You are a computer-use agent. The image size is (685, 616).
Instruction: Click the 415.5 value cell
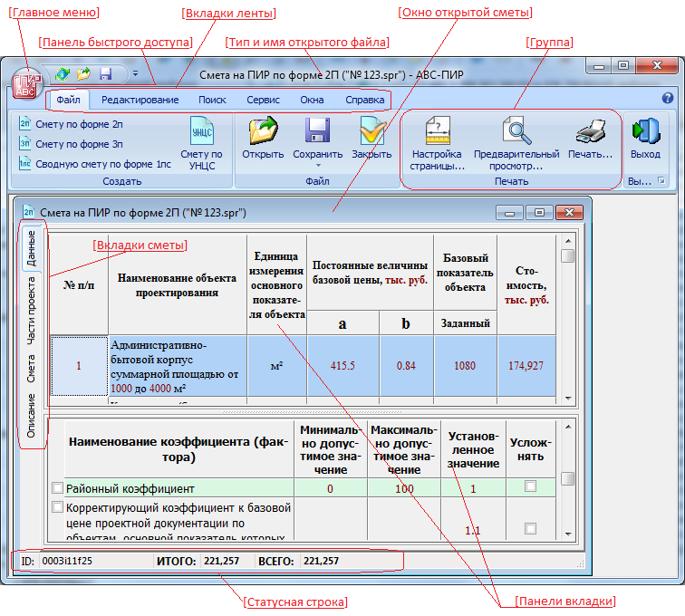tap(342, 366)
